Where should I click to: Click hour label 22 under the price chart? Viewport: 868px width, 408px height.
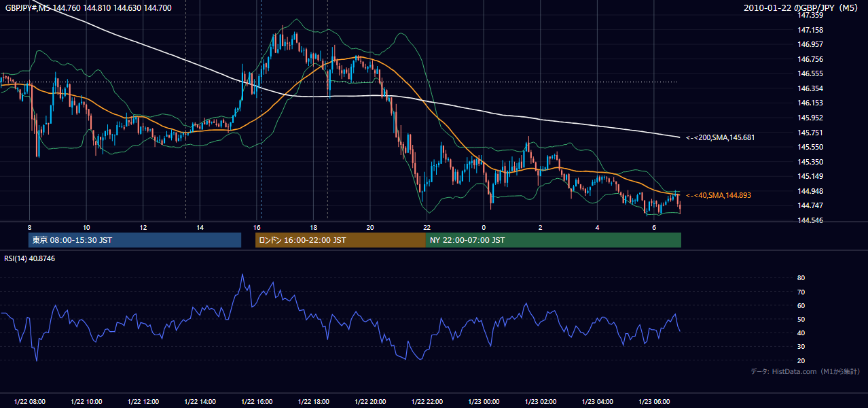[x=427, y=227]
